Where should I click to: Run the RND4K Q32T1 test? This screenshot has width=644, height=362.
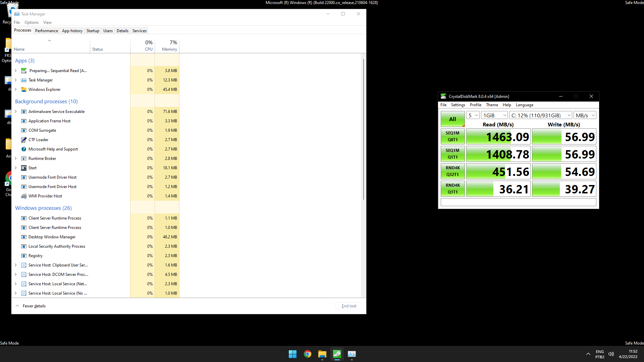[x=452, y=171]
